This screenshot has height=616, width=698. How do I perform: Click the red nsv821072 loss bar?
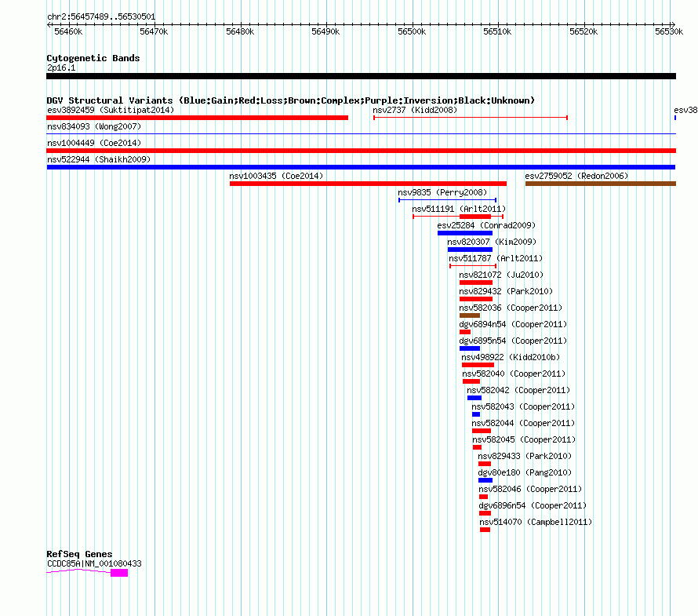(x=476, y=282)
